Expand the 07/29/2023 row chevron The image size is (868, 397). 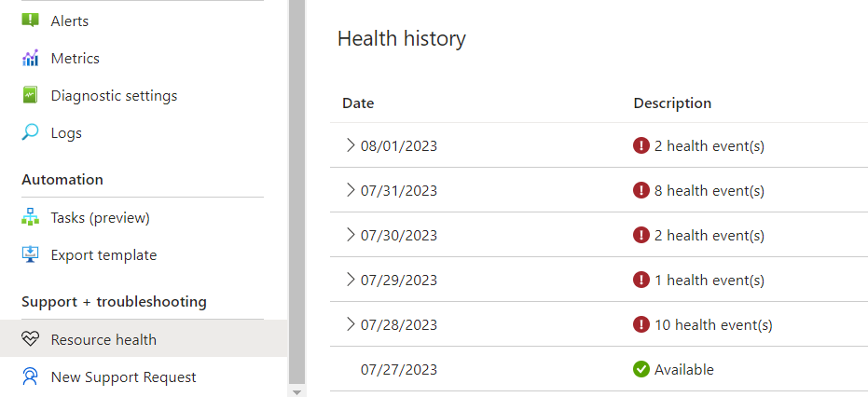coord(350,280)
